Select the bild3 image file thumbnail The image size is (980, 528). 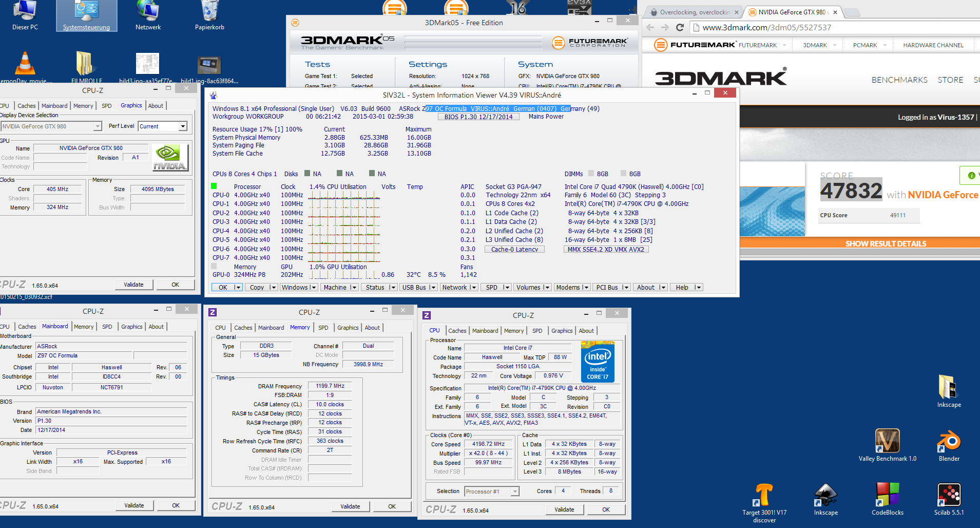(147, 67)
